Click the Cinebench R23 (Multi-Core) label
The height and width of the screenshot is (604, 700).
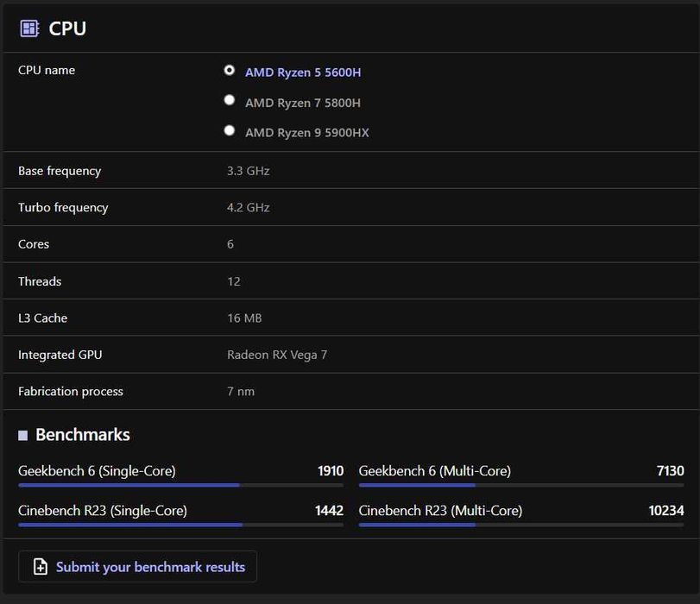[440, 510]
